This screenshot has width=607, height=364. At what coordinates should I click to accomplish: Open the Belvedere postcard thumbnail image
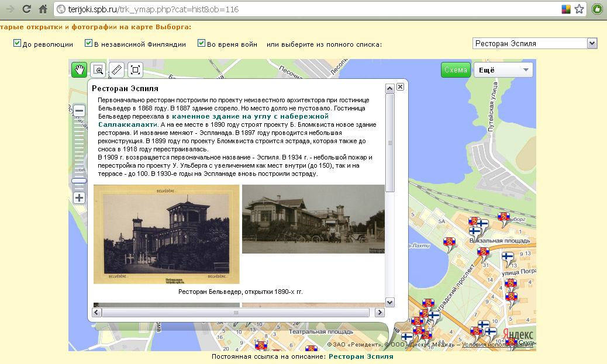pyautogui.click(x=167, y=234)
